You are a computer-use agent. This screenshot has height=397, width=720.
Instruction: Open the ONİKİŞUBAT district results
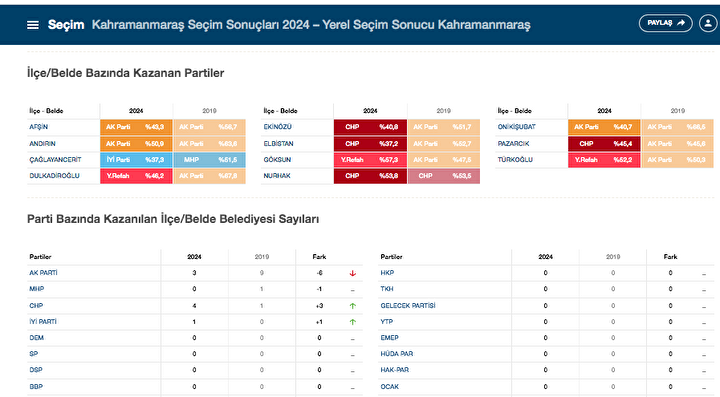click(x=517, y=127)
